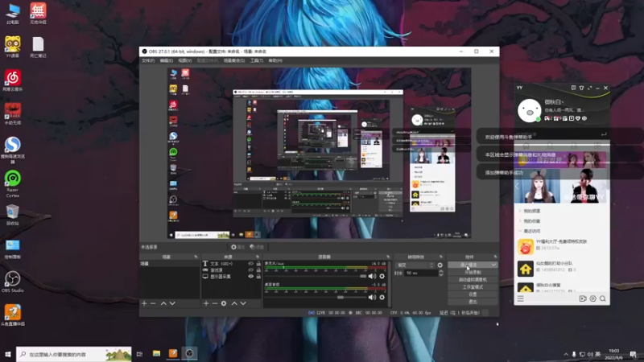Viewport: 644px width, 362px height.
Task: Open OBS File menu
Action: point(148,61)
